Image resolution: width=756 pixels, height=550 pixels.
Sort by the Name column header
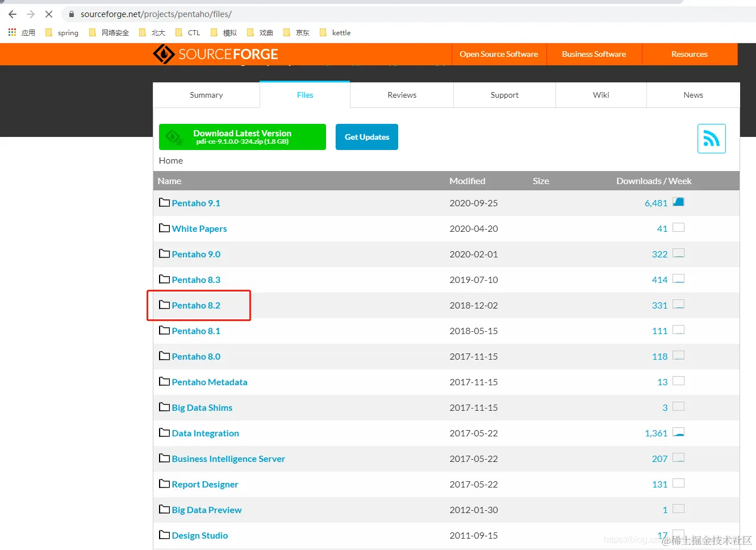pyautogui.click(x=169, y=181)
